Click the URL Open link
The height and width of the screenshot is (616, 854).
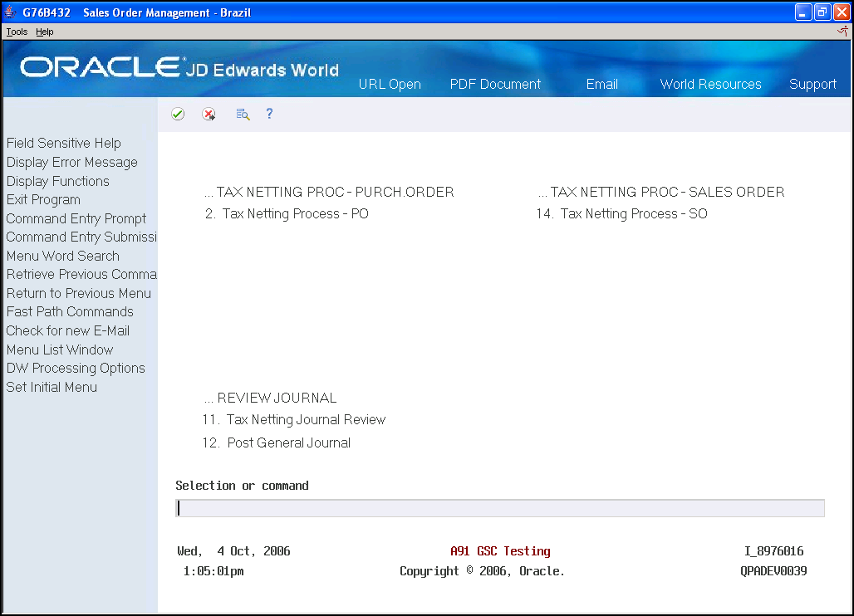[390, 84]
